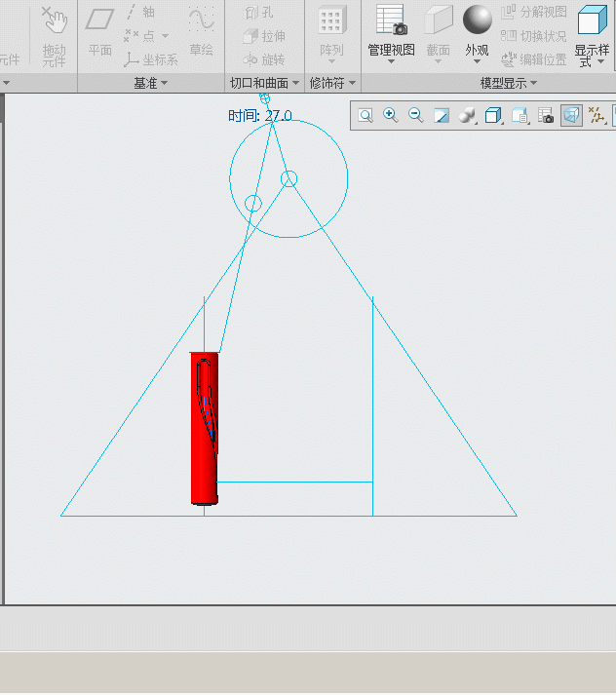616x695 pixels.
Task: Click the 拉伸 (extrude) tool
Action: pyautogui.click(x=264, y=36)
